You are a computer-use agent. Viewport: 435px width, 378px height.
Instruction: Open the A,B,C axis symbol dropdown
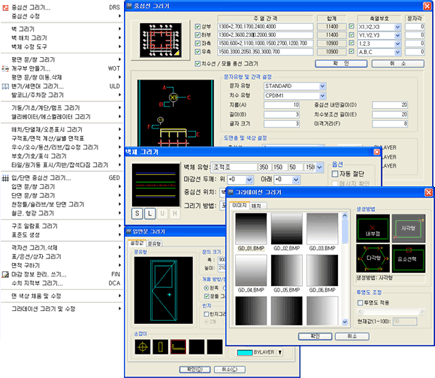click(x=397, y=52)
